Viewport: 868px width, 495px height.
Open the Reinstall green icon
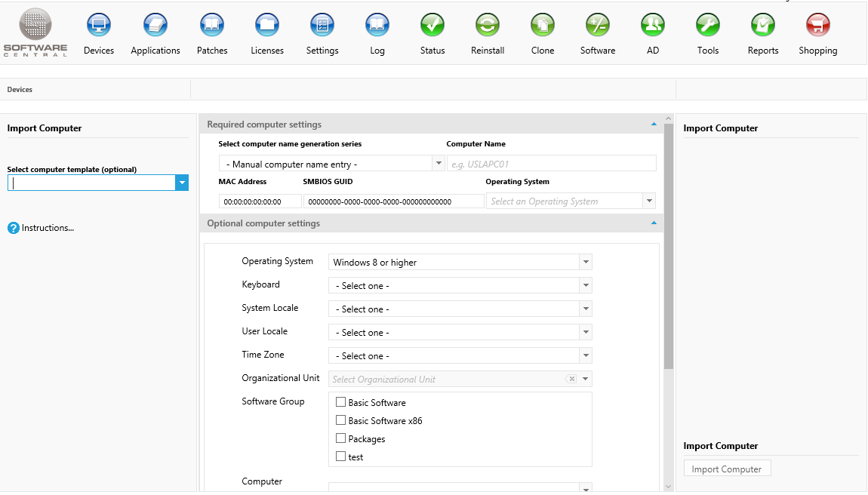point(488,26)
